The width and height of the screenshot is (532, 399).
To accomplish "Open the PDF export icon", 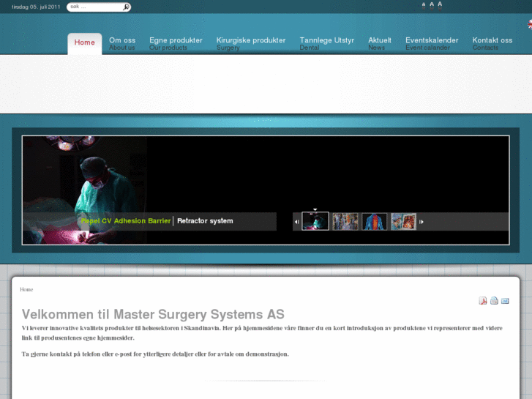I will (483, 301).
